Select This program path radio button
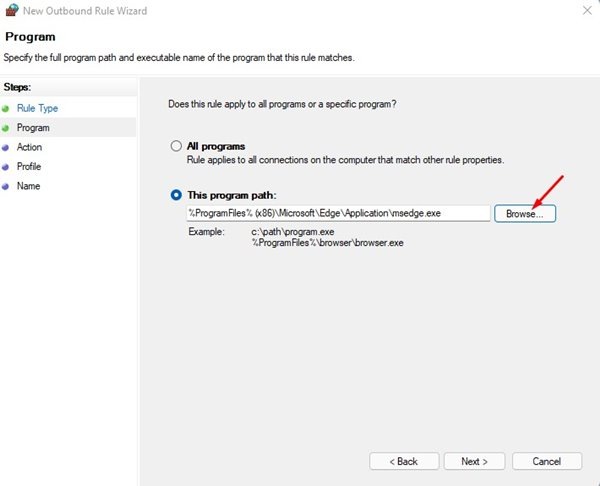 coord(176,195)
